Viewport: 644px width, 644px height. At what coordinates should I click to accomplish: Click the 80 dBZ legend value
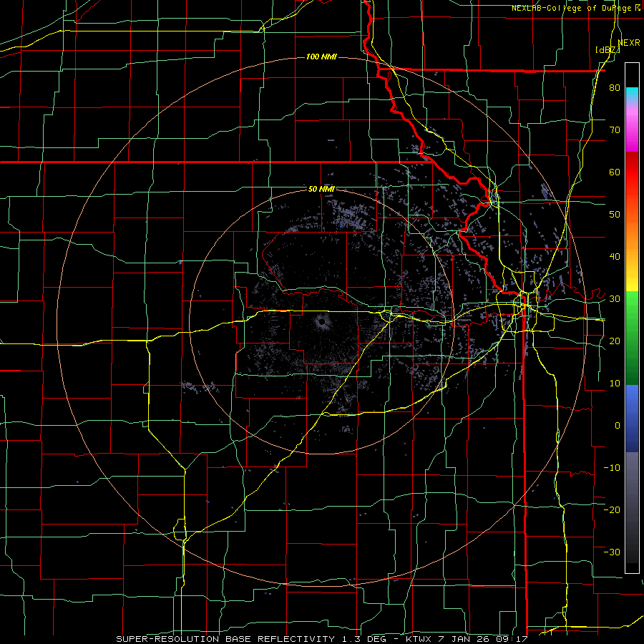click(615, 88)
